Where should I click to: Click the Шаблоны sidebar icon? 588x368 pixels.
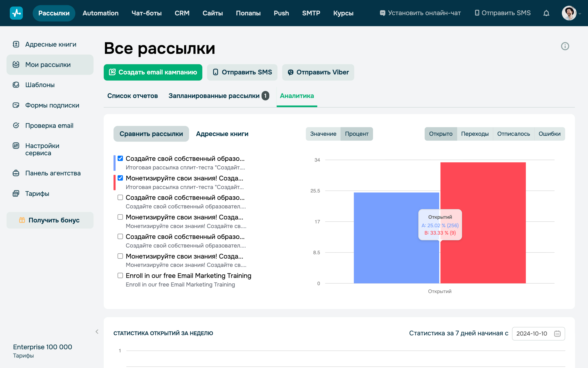click(16, 85)
